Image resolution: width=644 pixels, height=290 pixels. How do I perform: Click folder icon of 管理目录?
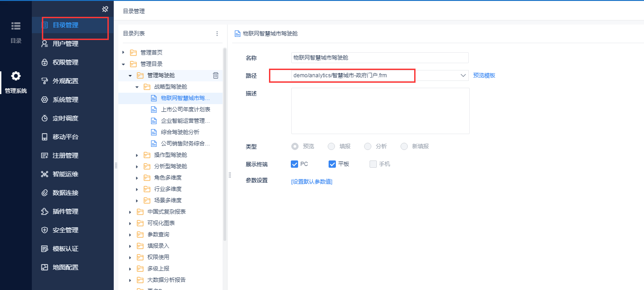(x=133, y=64)
